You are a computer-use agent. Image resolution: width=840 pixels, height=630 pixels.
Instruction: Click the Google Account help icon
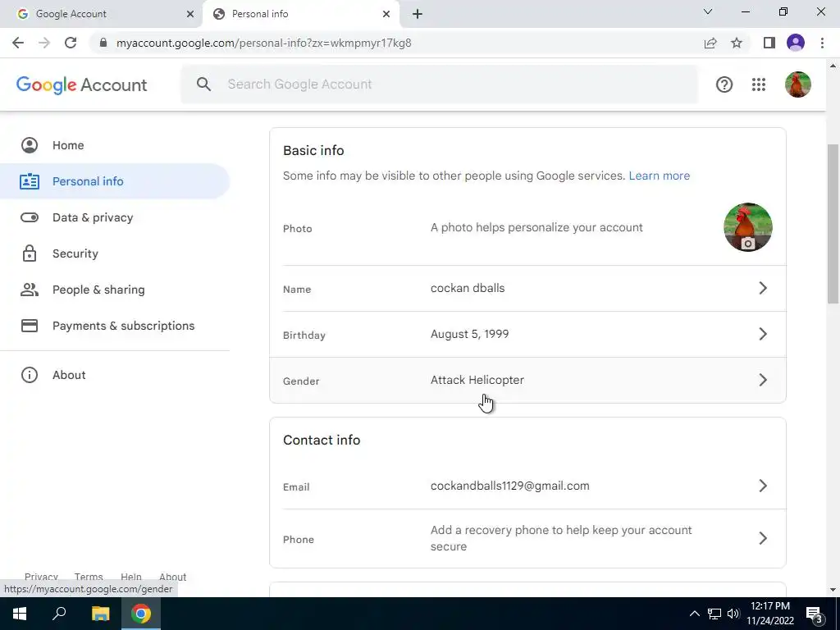pos(724,84)
